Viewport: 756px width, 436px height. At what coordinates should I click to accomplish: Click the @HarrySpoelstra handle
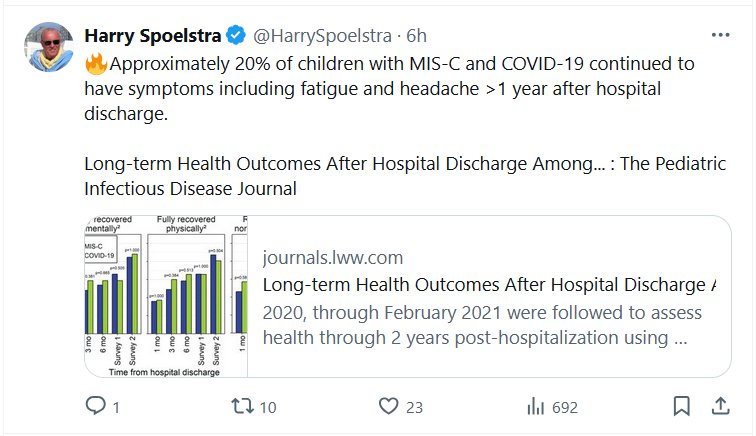322,37
